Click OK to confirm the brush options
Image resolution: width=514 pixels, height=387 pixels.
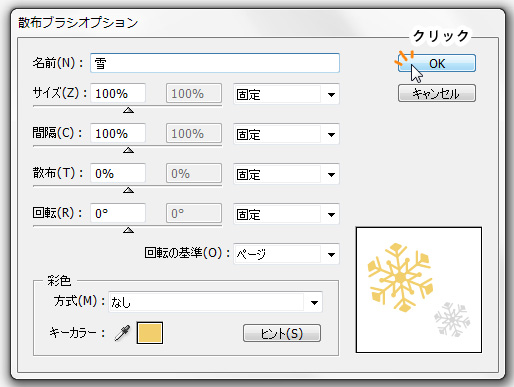(437, 63)
